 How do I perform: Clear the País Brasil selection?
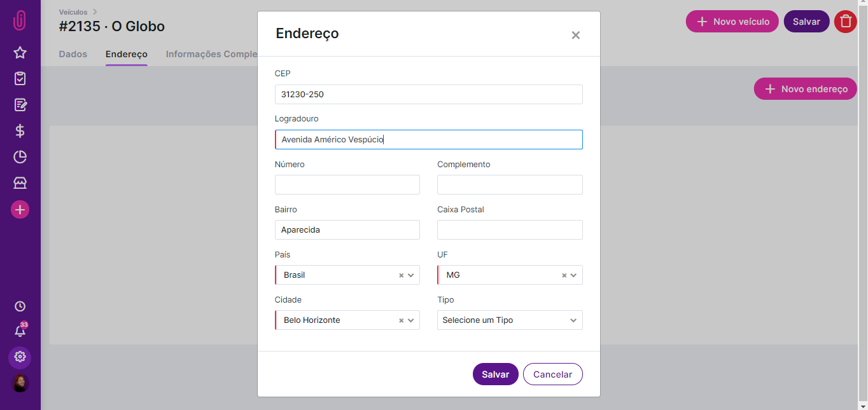pos(401,275)
